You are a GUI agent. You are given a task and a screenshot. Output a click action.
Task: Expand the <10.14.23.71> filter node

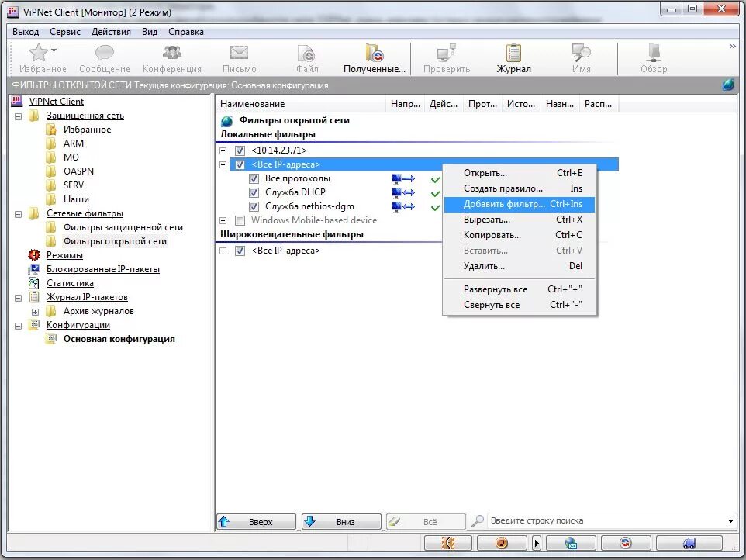pyautogui.click(x=223, y=150)
